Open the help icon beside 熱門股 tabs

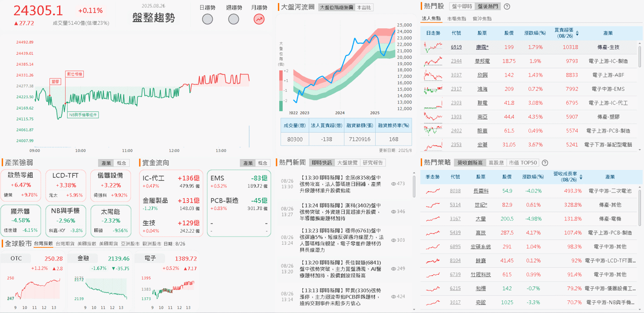506,7
